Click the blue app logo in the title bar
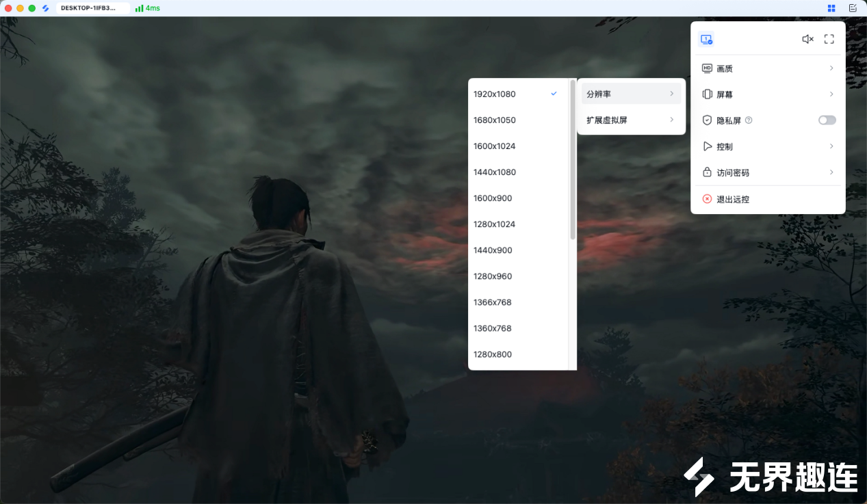 tap(45, 8)
